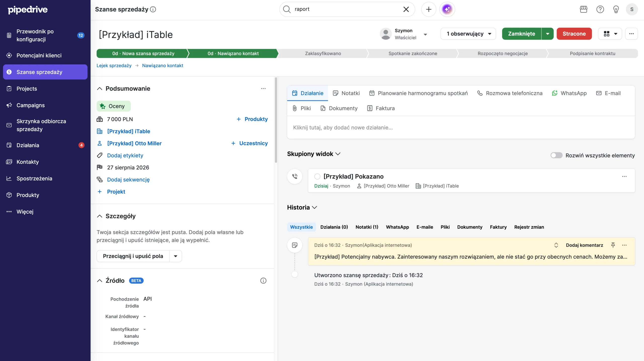Image resolution: width=644 pixels, height=361 pixels.
Task: Open Podsumowanie section options ellipsis
Action: (263, 89)
